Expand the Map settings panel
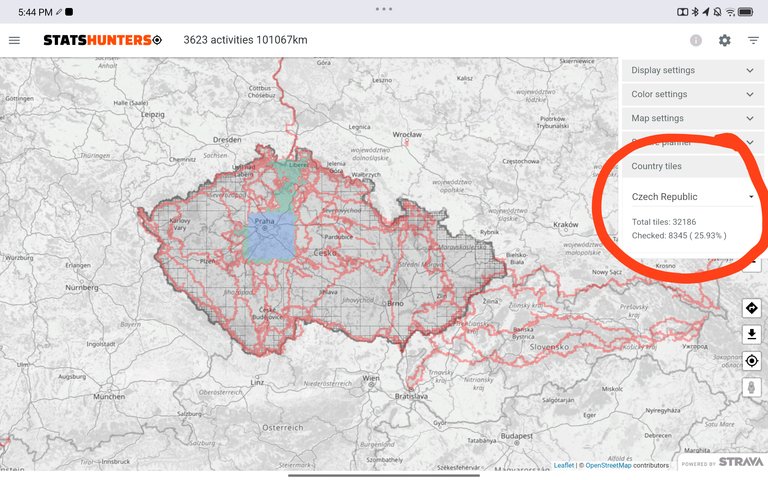The image size is (768, 480). pos(691,118)
